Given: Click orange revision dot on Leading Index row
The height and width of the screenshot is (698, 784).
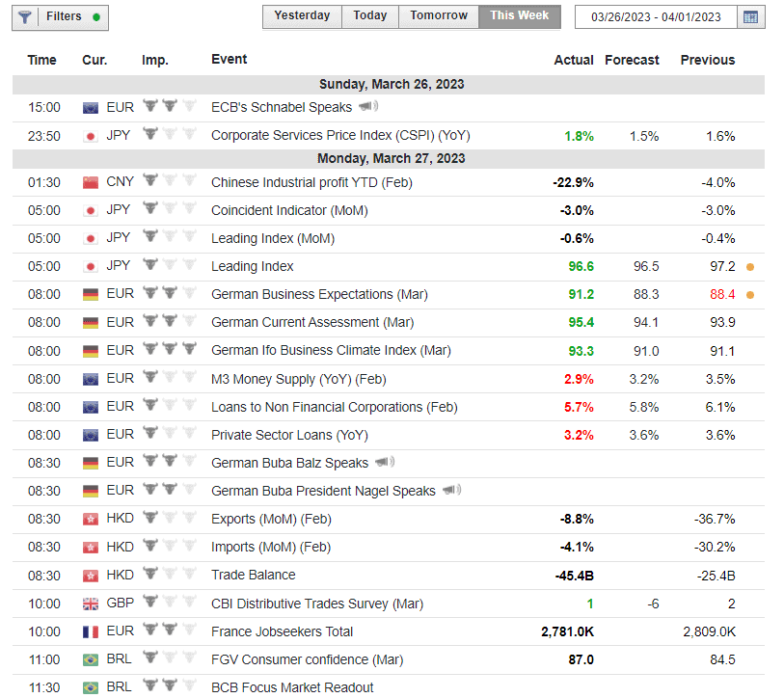Looking at the screenshot, I should (750, 267).
